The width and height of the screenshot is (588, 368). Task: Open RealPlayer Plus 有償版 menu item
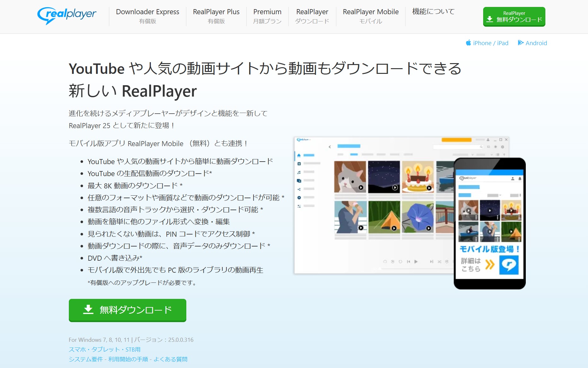(216, 16)
